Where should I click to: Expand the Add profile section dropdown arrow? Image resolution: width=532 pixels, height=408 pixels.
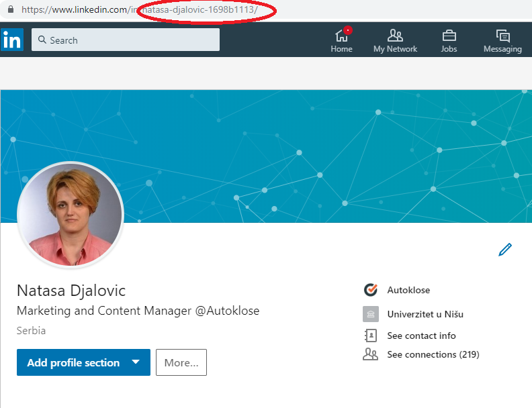(136, 362)
